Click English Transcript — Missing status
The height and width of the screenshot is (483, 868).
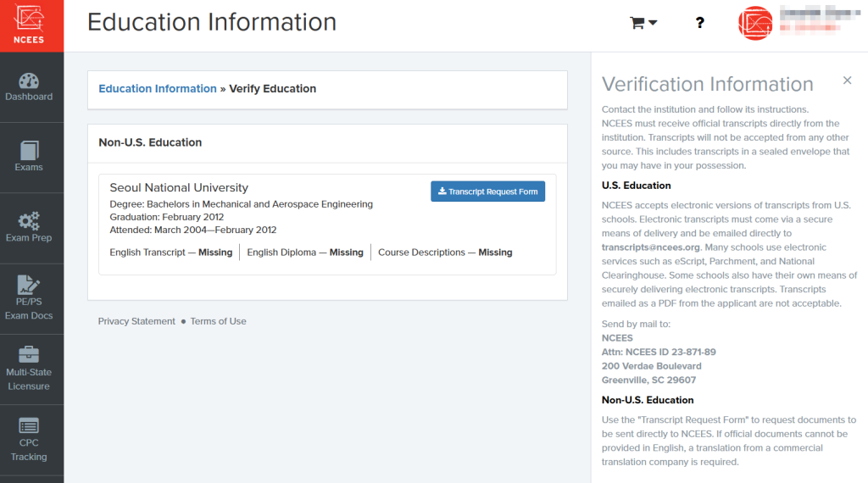pyautogui.click(x=171, y=253)
